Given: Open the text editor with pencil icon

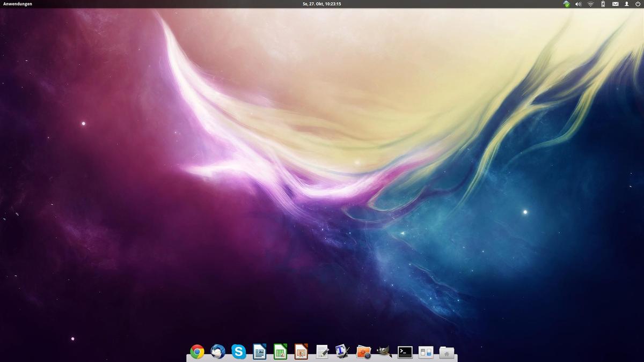Looking at the screenshot, I should (322, 352).
